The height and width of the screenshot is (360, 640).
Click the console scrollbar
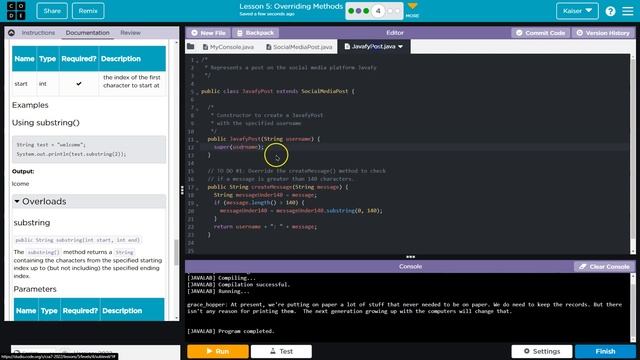pyautogui.click(x=633, y=307)
